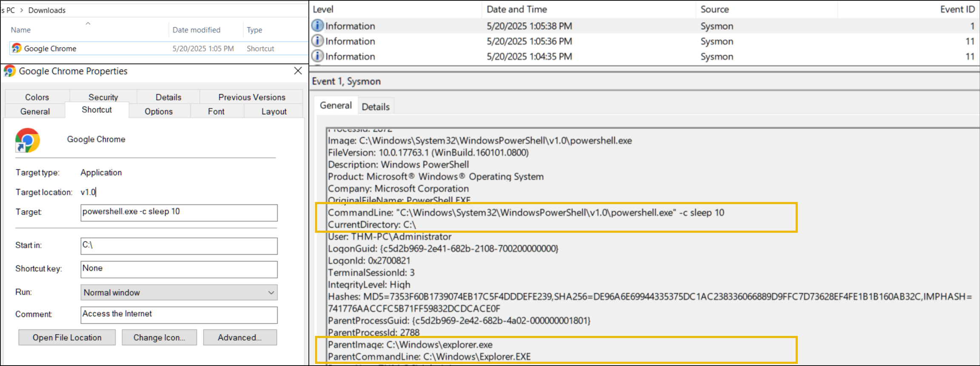Click the Google Chrome shortcut file icon
The width and height of the screenshot is (980, 366).
tap(17, 48)
